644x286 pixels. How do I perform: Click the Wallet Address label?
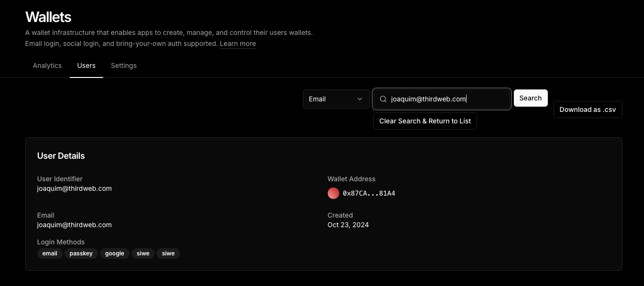point(351,179)
